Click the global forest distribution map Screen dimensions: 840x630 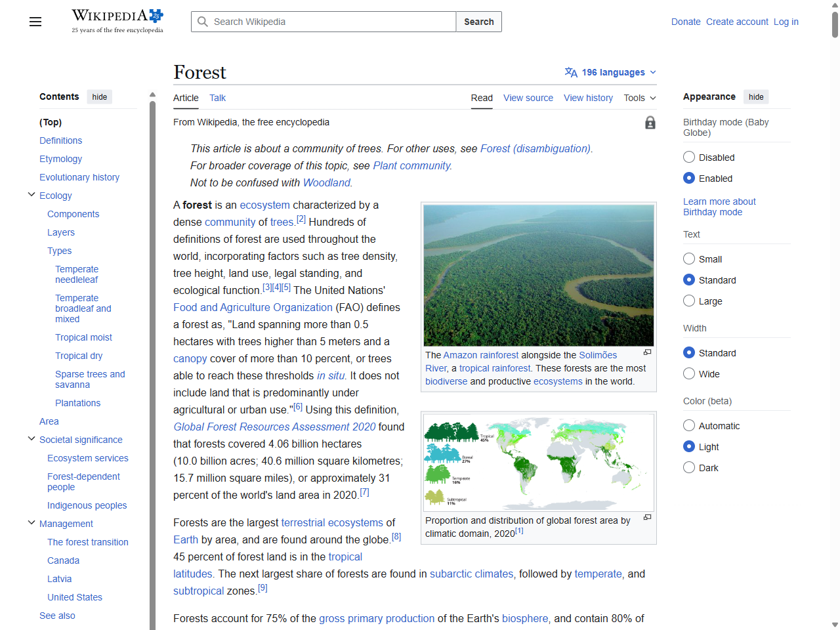point(539,462)
